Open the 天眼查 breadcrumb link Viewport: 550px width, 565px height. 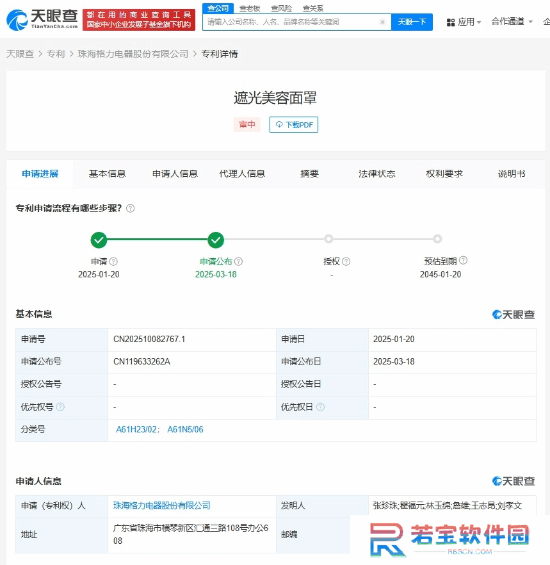click(x=20, y=54)
